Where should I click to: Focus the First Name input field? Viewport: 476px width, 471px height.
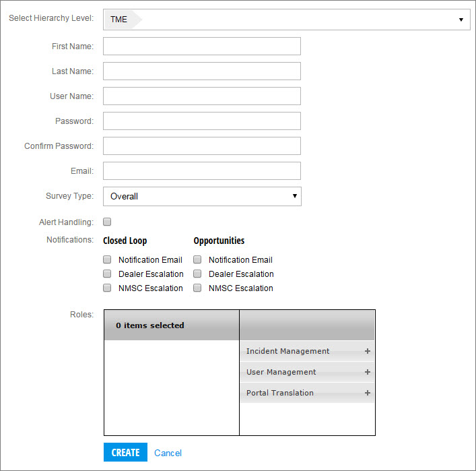click(x=202, y=46)
